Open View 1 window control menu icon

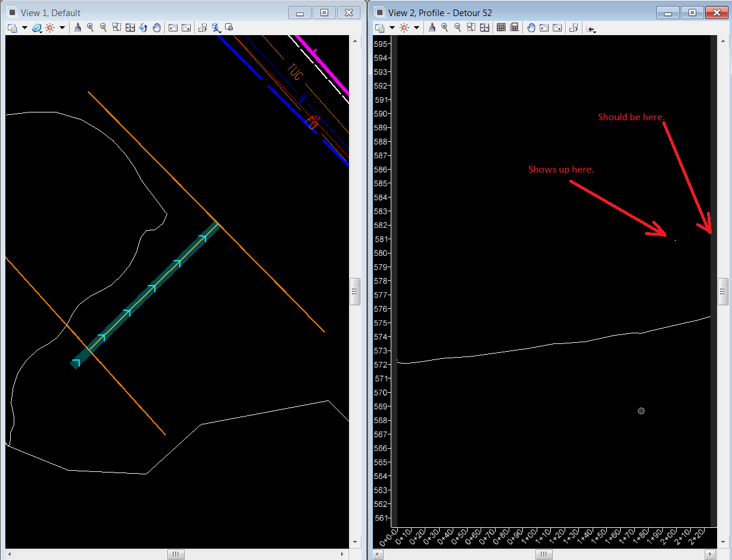(x=12, y=12)
